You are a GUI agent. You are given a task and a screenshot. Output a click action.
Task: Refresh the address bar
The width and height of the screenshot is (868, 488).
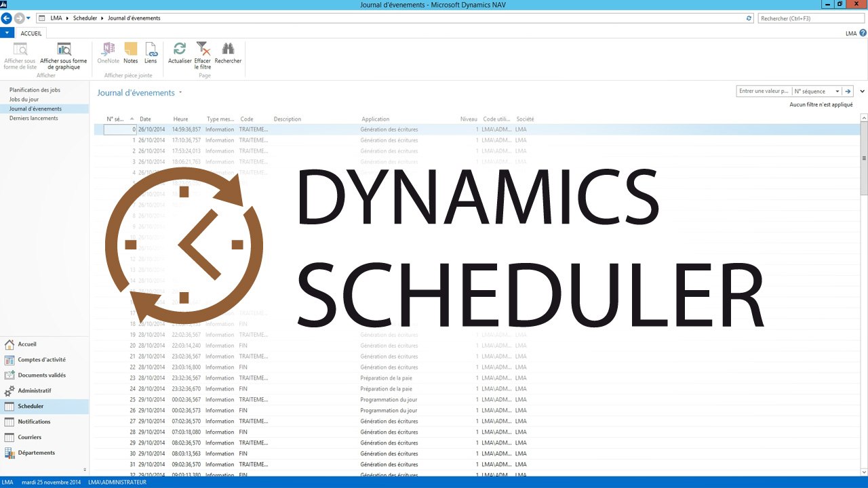click(x=749, y=18)
